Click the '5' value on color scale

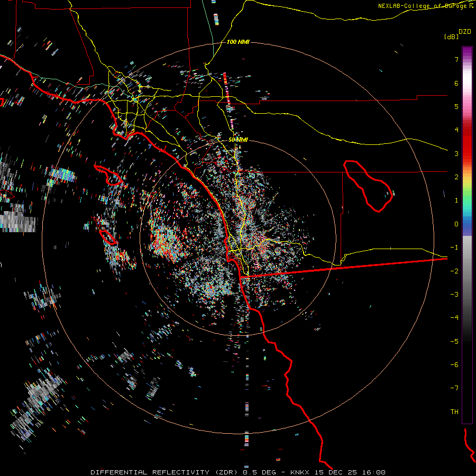click(456, 106)
